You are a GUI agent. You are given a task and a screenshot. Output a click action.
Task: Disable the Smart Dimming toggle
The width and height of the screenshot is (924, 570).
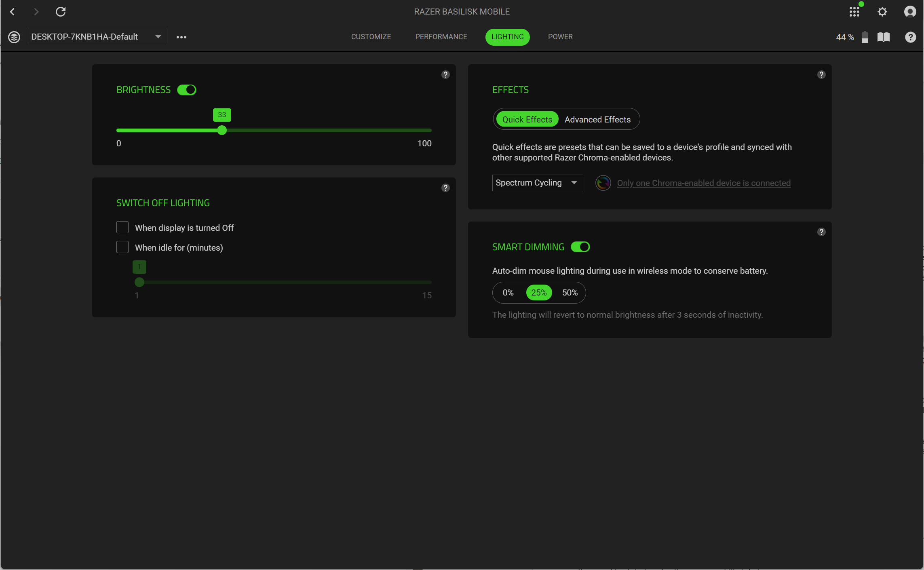[x=580, y=247]
